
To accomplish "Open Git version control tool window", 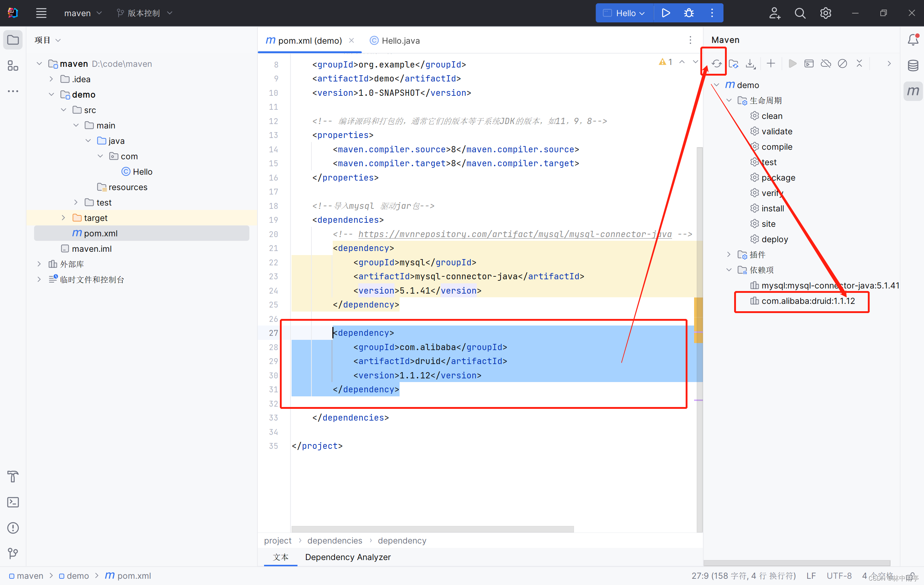I will tap(13, 553).
